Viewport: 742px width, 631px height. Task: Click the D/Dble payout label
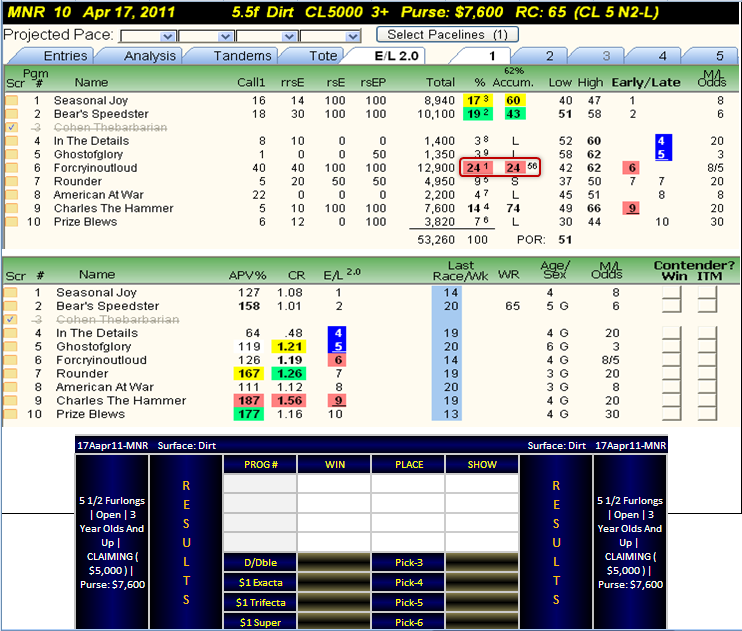(x=260, y=562)
